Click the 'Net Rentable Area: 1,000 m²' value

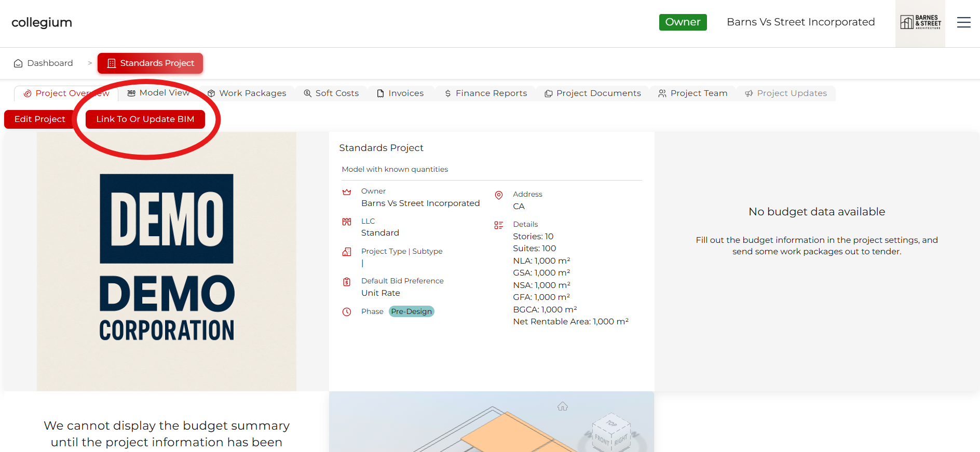click(571, 322)
